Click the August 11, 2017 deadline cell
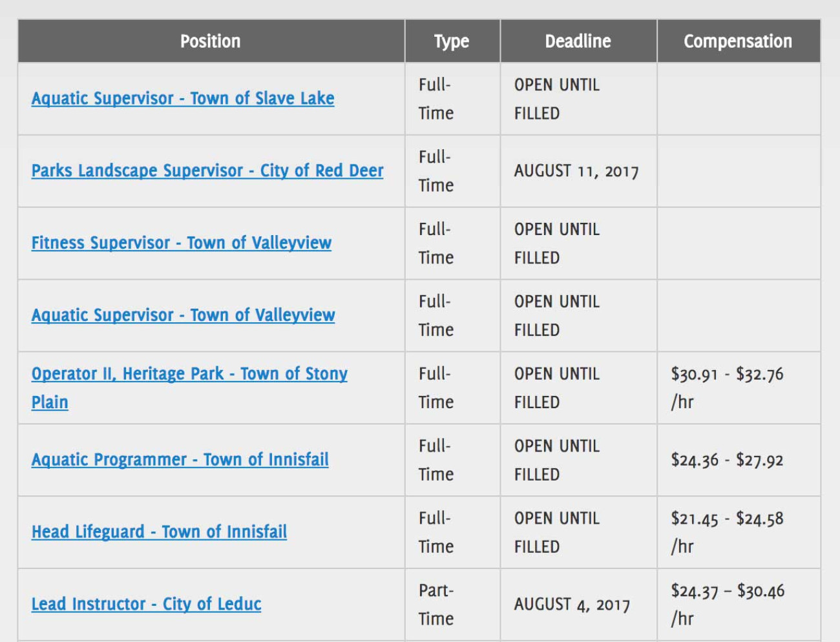 [576, 172]
